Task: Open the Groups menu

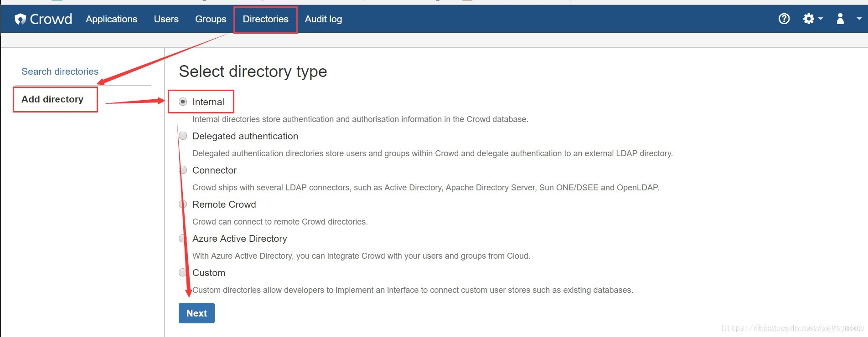Action: (211, 19)
